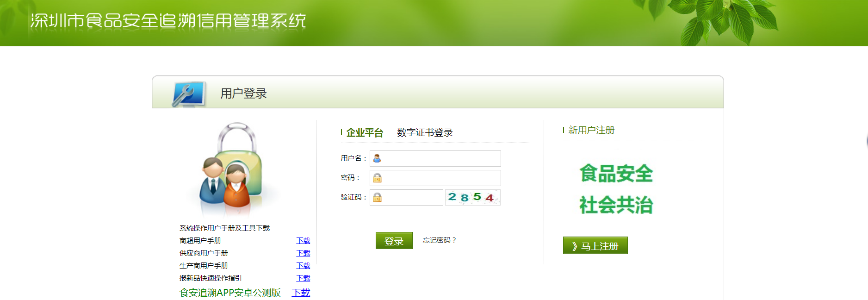Screen dimensions: 868x300
Task: Click the 食品安全 社会共治 banner image
Action: click(616, 189)
